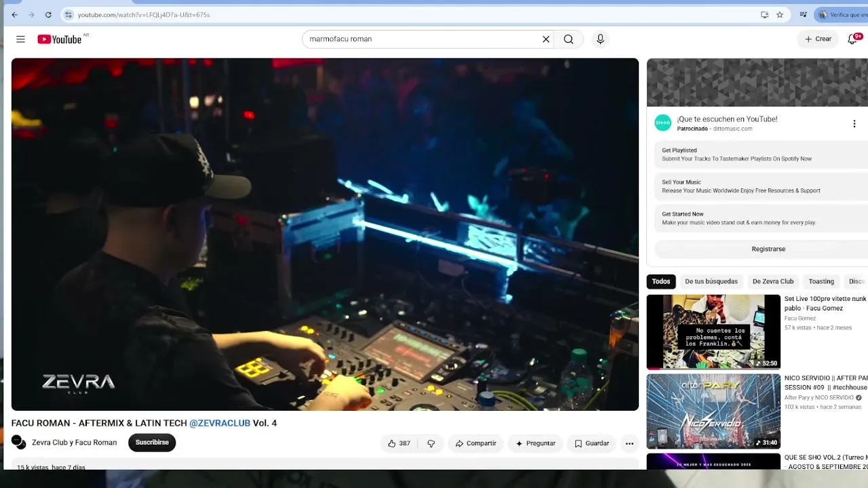Screen dimensions: 868x488
Task: Open Zevra Club y Facu Roman channel name
Action: click(74, 443)
